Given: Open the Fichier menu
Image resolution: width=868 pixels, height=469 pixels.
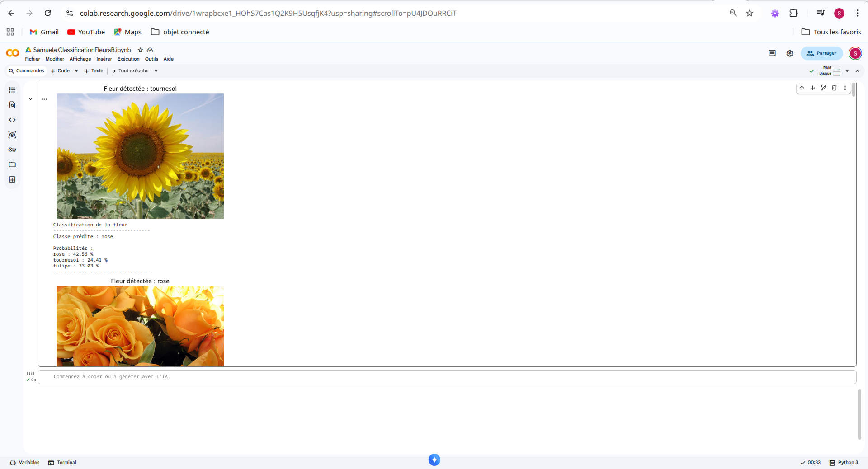Looking at the screenshot, I should click(32, 59).
